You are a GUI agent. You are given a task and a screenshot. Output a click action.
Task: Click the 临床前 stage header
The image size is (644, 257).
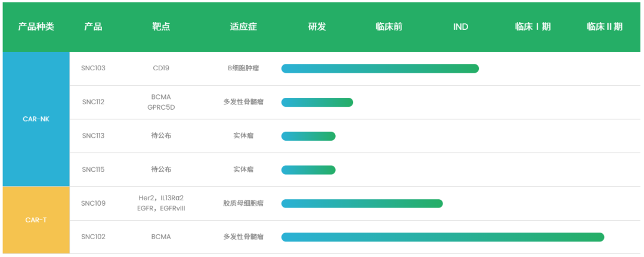point(389,27)
